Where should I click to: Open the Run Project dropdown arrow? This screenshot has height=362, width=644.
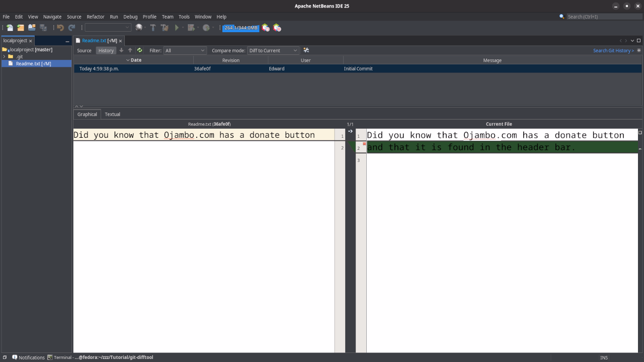pyautogui.click(x=183, y=28)
